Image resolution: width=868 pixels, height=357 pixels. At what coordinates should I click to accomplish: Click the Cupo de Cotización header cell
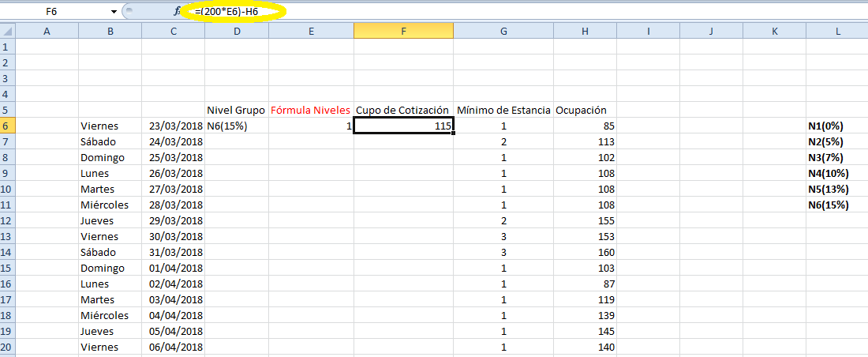click(x=402, y=110)
